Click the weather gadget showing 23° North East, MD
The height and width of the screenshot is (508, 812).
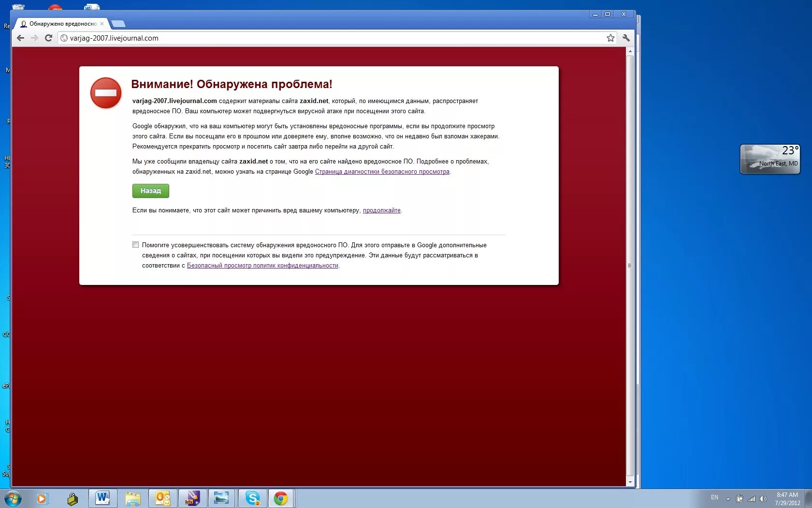(x=770, y=159)
